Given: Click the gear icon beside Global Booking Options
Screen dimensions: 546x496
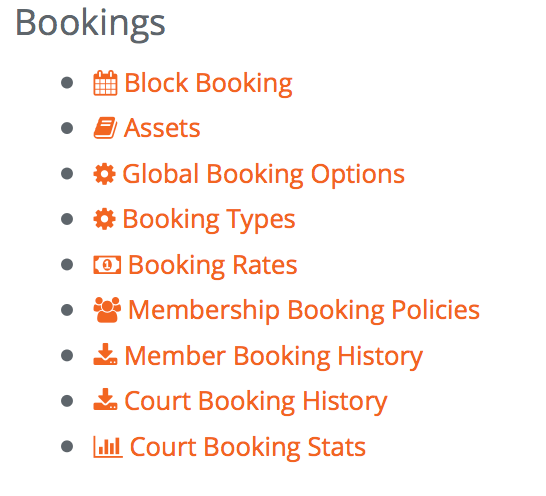Looking at the screenshot, I should pos(104,173).
